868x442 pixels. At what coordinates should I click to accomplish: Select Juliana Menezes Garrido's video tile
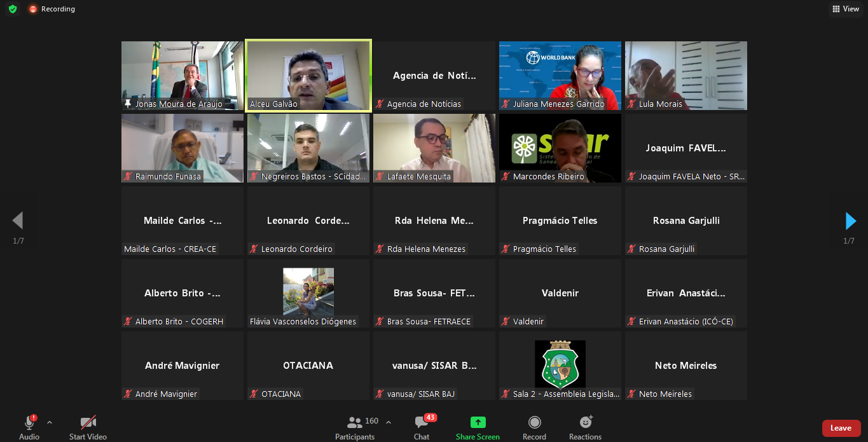560,76
